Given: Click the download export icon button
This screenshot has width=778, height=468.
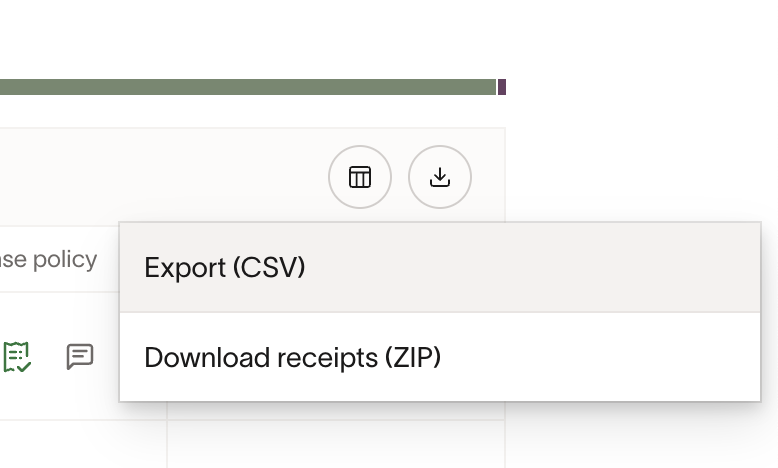Looking at the screenshot, I should click(x=440, y=177).
